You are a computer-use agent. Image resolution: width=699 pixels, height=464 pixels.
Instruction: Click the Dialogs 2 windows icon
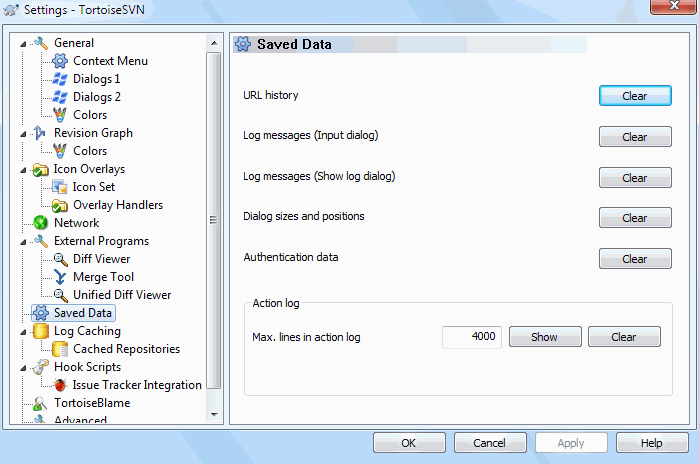(60, 97)
